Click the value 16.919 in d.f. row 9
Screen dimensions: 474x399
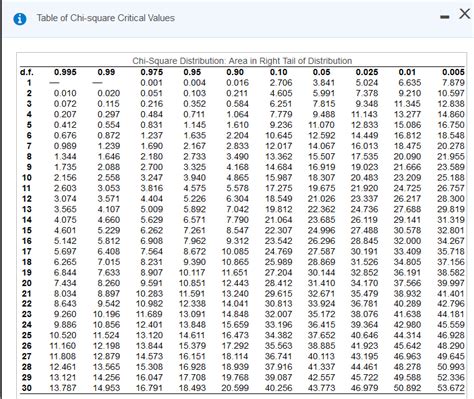click(322, 167)
